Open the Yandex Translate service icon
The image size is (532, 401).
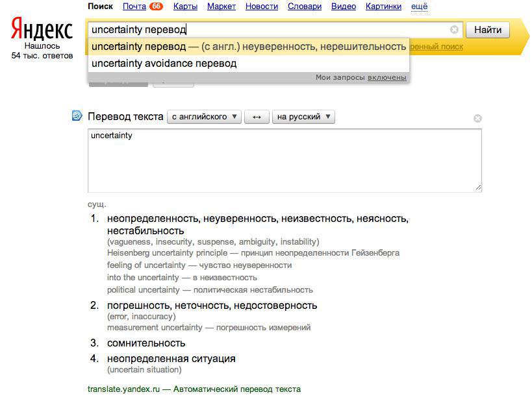click(x=77, y=116)
